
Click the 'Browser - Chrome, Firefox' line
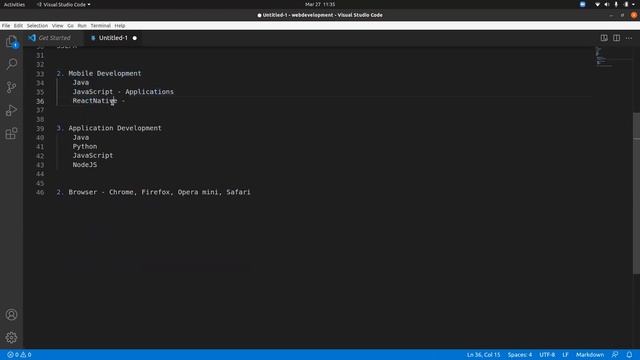[159, 192]
